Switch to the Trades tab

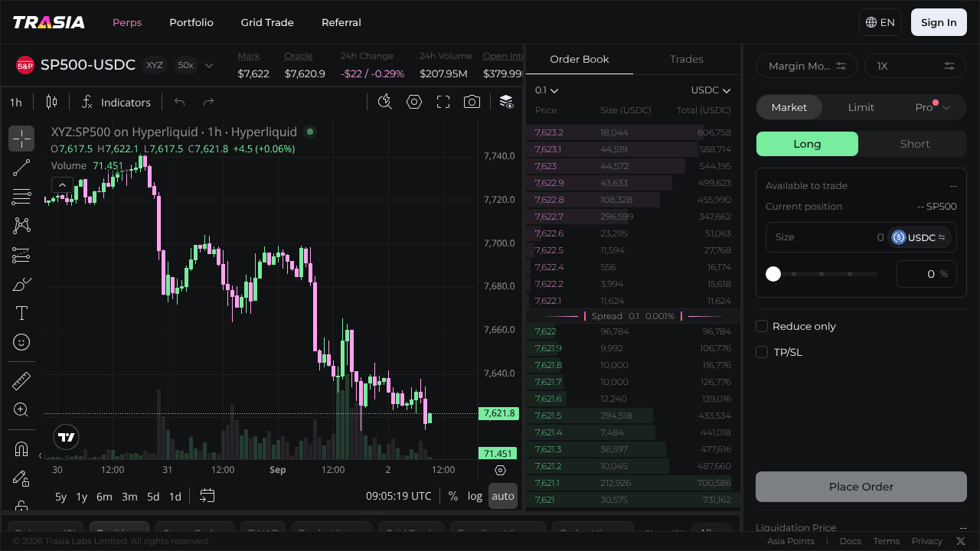[x=687, y=59]
